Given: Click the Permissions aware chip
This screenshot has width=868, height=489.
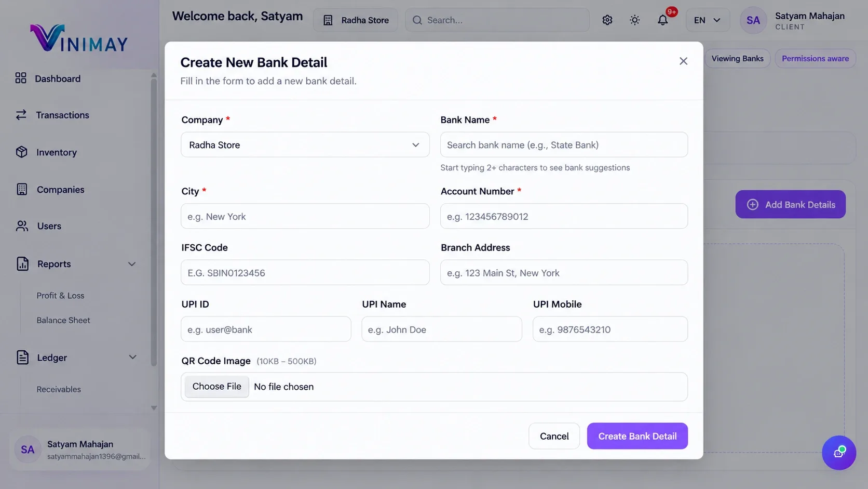Looking at the screenshot, I should pyautogui.click(x=815, y=58).
